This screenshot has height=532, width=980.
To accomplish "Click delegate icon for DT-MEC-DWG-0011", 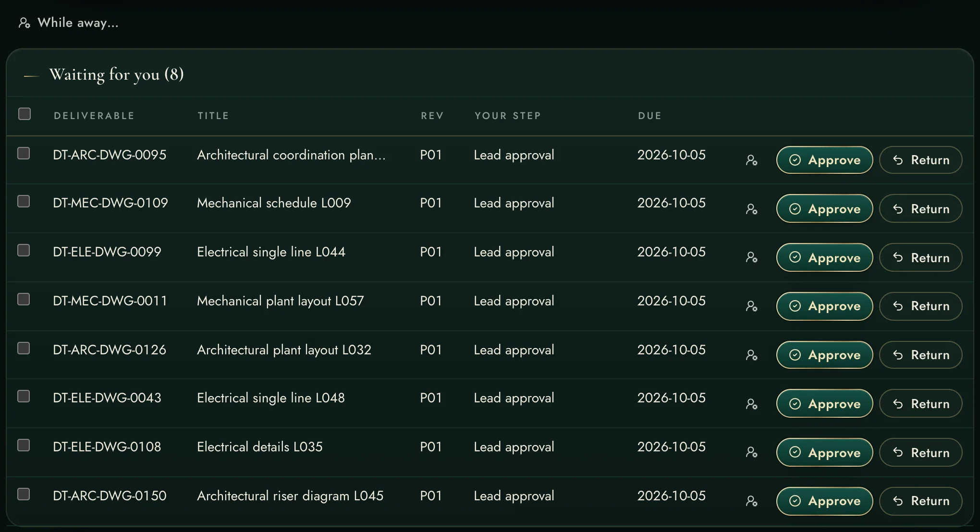I will coord(752,306).
